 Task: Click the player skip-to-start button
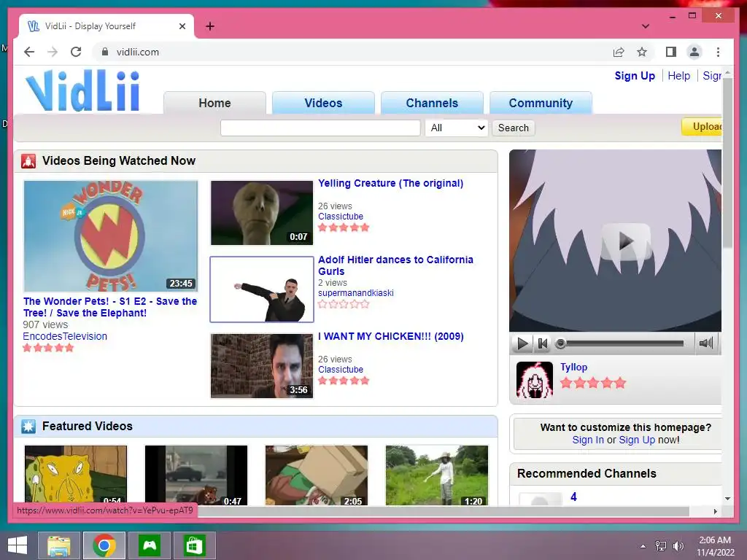[x=542, y=343]
